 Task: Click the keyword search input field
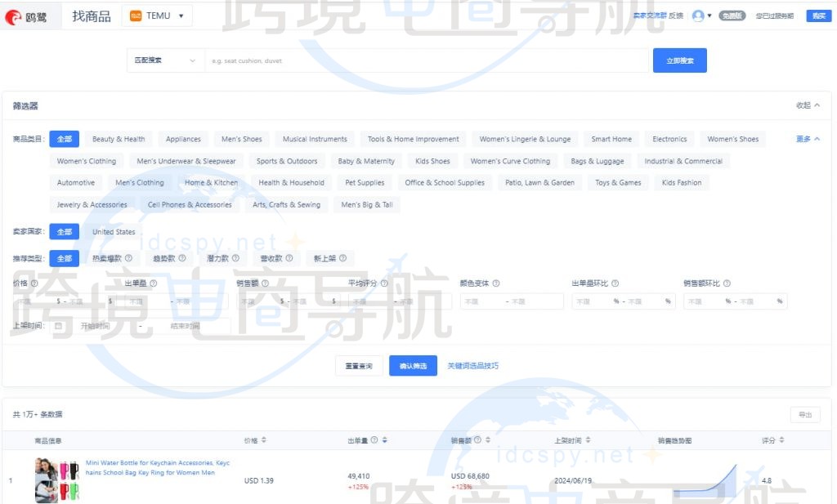coord(409,60)
